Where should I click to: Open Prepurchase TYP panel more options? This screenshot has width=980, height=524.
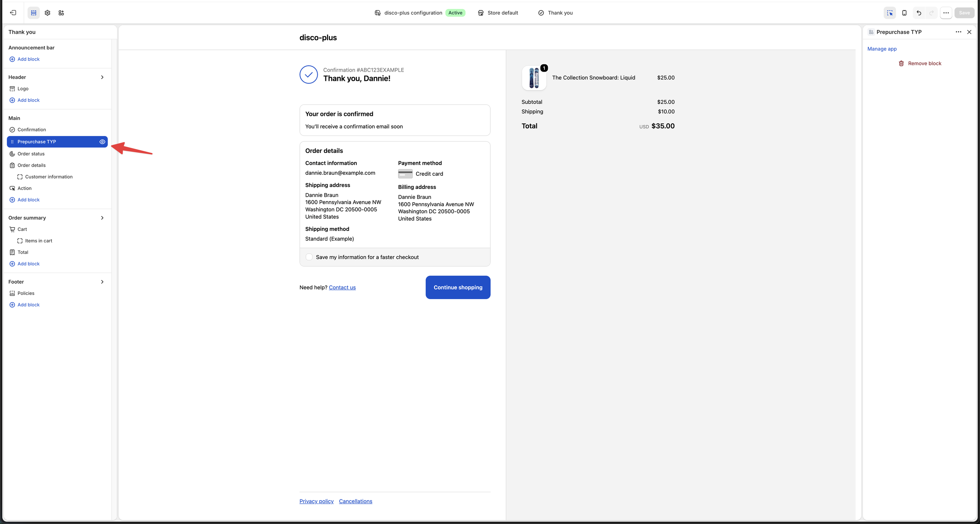[959, 32]
